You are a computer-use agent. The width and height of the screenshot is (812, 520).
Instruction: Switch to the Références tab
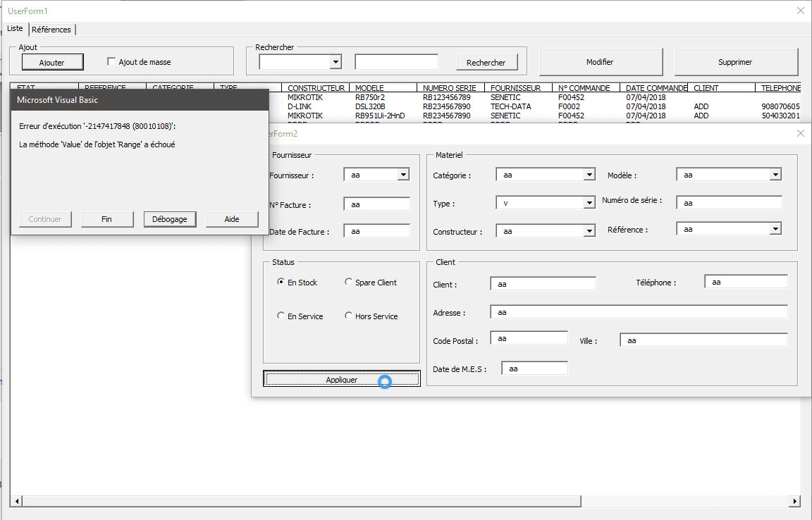tap(51, 30)
